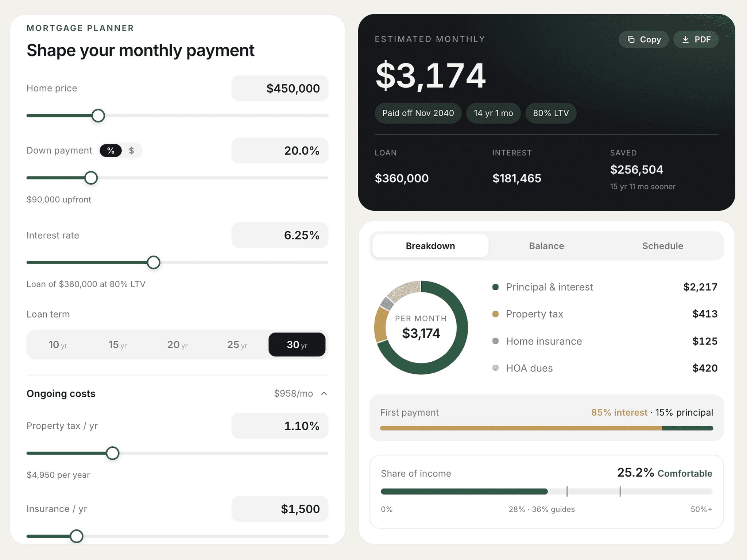
Task: Switch down payment to percent mode
Action: click(x=111, y=151)
